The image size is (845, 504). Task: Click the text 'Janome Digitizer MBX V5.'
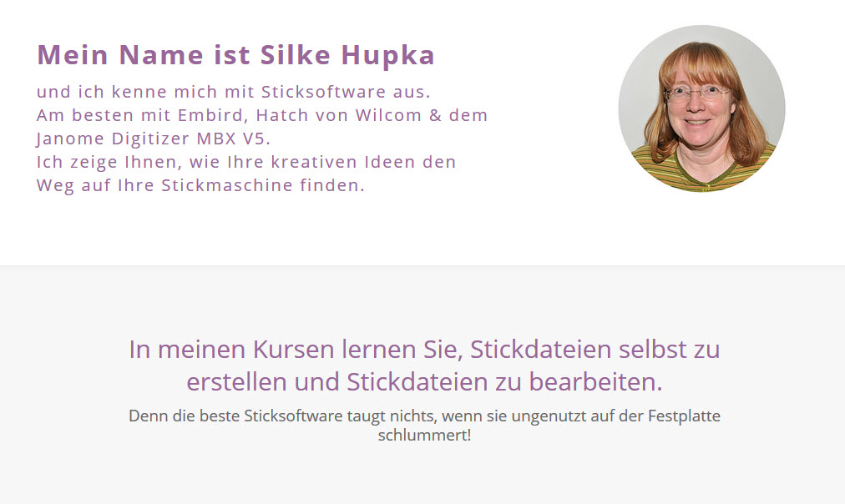[x=154, y=139]
